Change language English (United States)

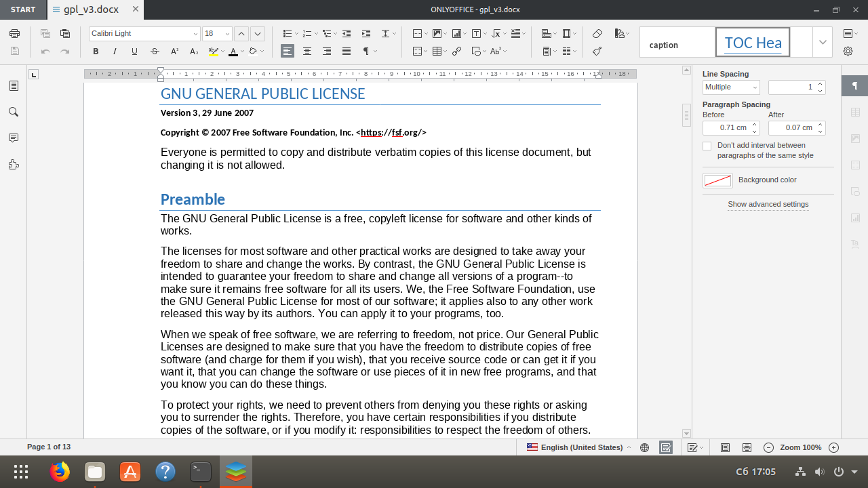[579, 447]
